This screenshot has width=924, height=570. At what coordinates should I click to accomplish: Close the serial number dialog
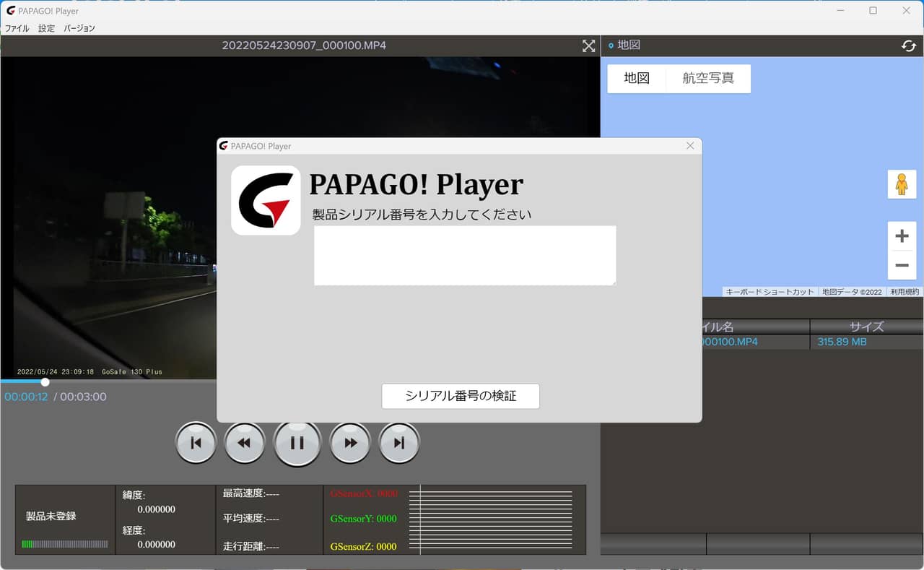pos(690,146)
